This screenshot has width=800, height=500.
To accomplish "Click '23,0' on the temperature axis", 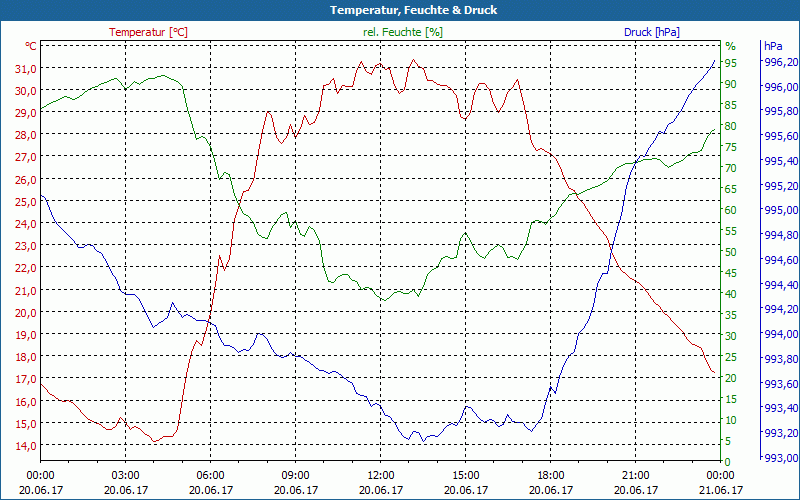I will [26, 246].
